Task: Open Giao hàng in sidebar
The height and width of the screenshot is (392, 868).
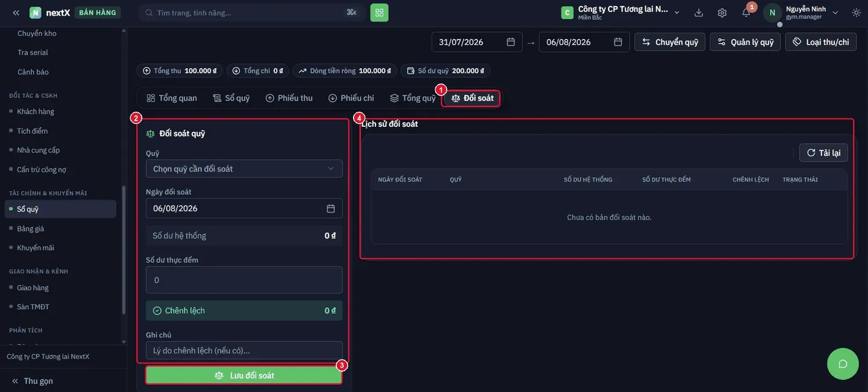Action: [33, 288]
